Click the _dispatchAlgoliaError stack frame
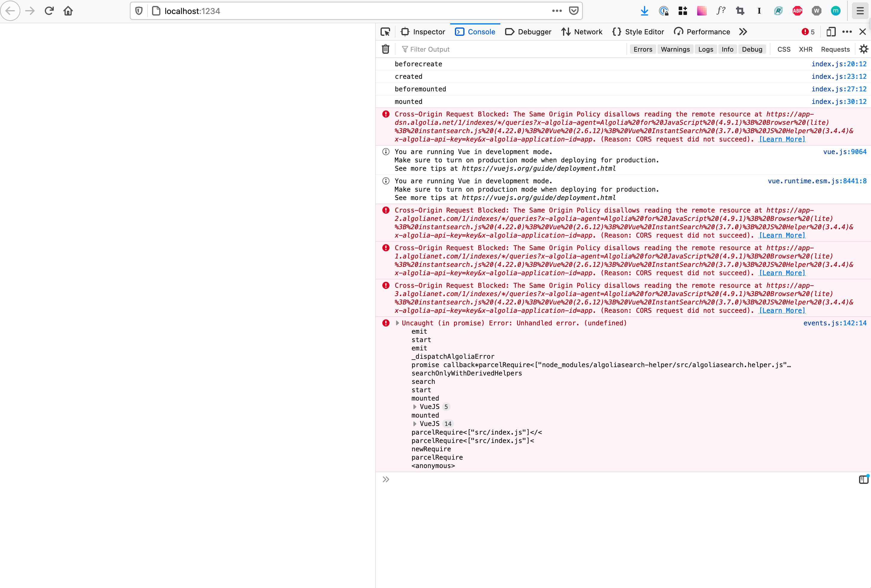Image resolution: width=871 pixels, height=588 pixels. [x=453, y=357]
